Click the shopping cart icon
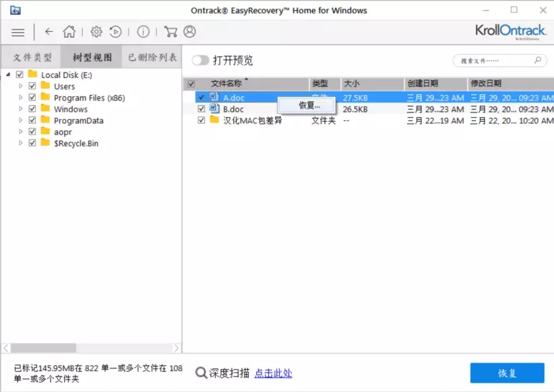The width and height of the screenshot is (554, 392). (x=171, y=32)
